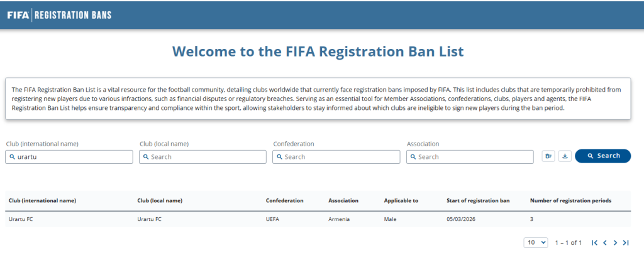This screenshot has height=280, width=644.
Task: Click the Association column header
Action: [x=343, y=201]
